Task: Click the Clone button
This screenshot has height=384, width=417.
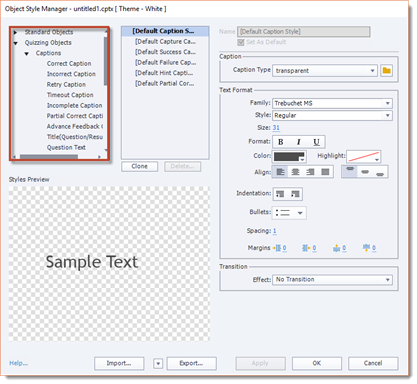Action: coord(139,166)
